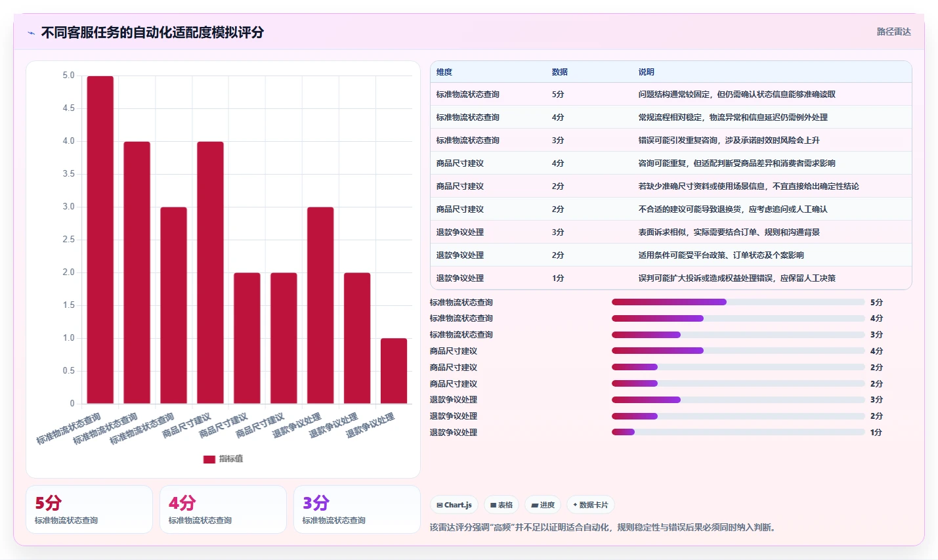The height and width of the screenshot is (560, 938).
Task: Select the 表格 chip
Action: pos(501,505)
